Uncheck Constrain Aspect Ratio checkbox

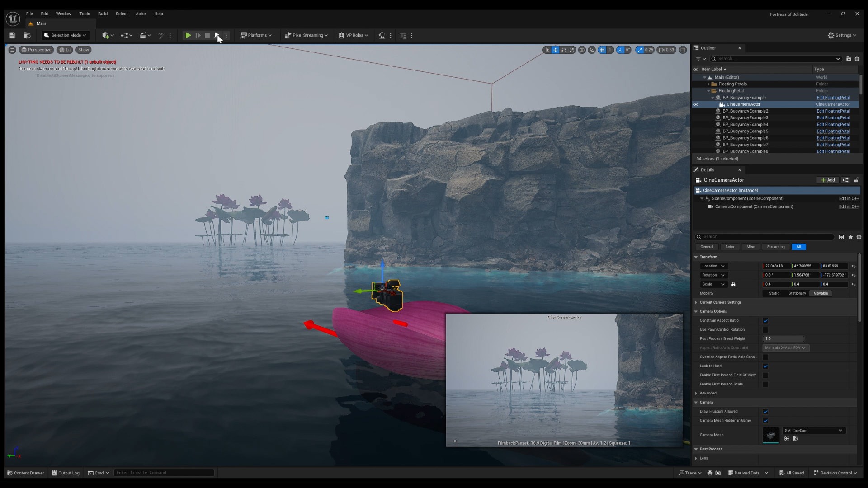765,321
